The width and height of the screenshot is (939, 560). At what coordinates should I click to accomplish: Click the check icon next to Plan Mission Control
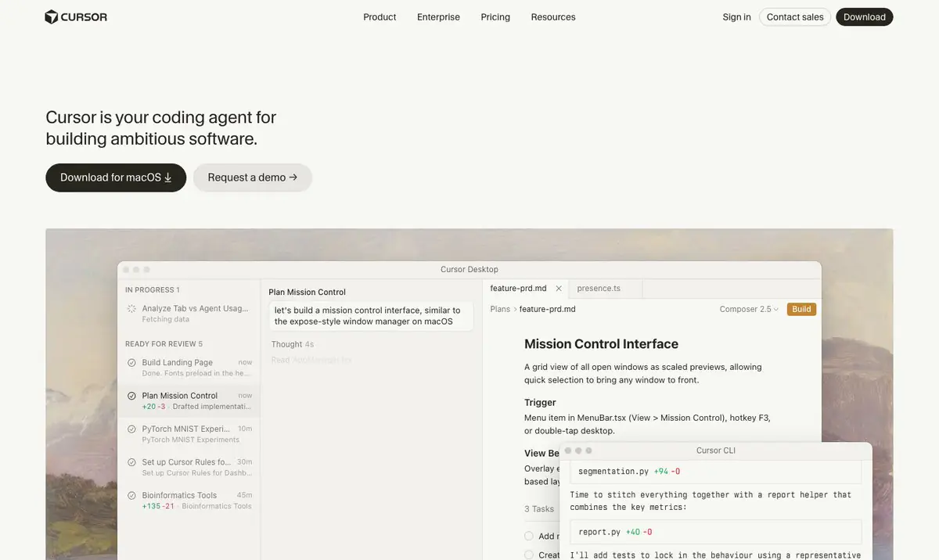[x=131, y=396]
